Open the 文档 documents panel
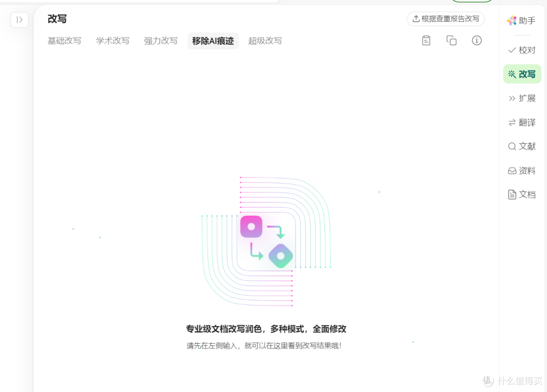 pos(522,194)
